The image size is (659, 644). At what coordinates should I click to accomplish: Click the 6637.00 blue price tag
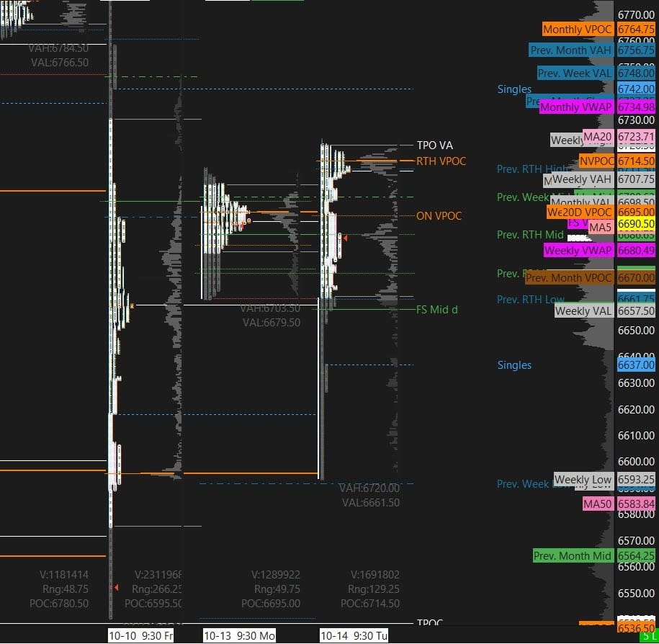point(636,365)
